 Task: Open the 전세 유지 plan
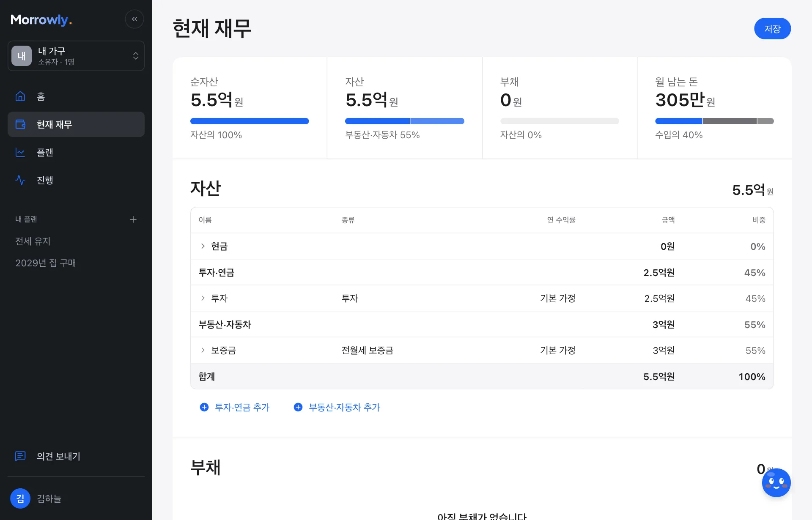pyautogui.click(x=33, y=241)
